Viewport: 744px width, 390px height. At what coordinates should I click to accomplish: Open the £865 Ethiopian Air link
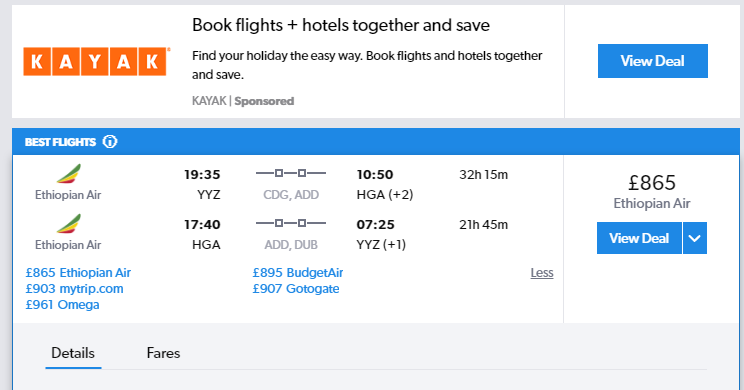pyautogui.click(x=78, y=273)
